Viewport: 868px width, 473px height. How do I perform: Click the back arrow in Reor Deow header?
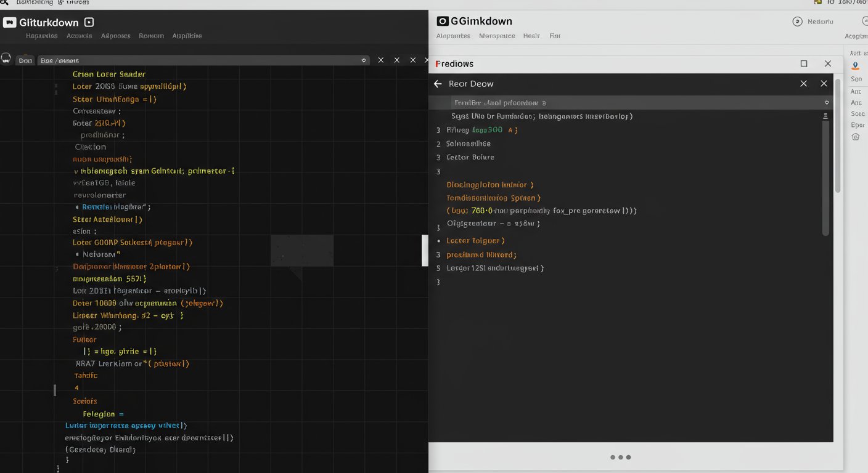point(438,83)
